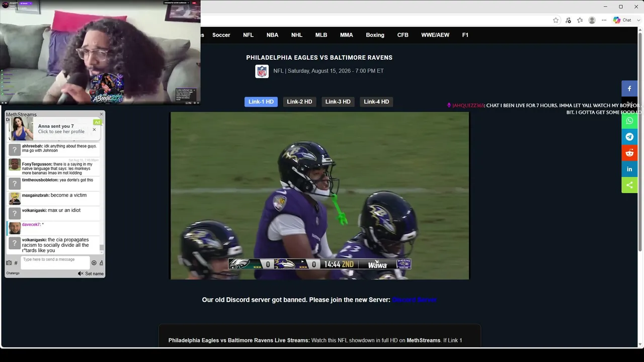Open the green general share button
This screenshot has width=644, height=362.
point(629,185)
